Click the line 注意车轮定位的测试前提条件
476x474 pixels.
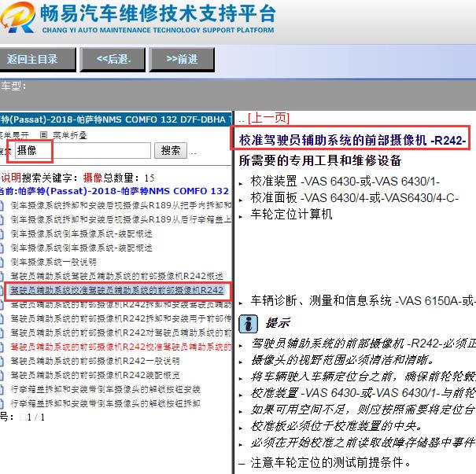point(330,463)
